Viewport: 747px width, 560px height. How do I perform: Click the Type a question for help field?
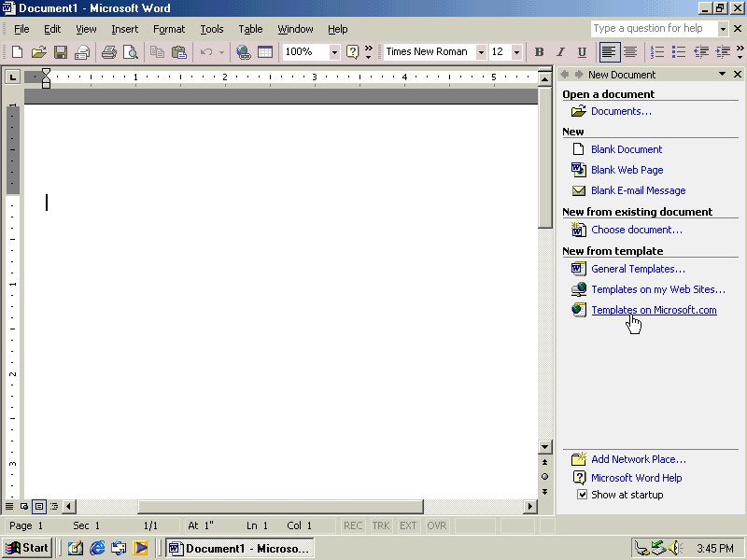coord(654,29)
